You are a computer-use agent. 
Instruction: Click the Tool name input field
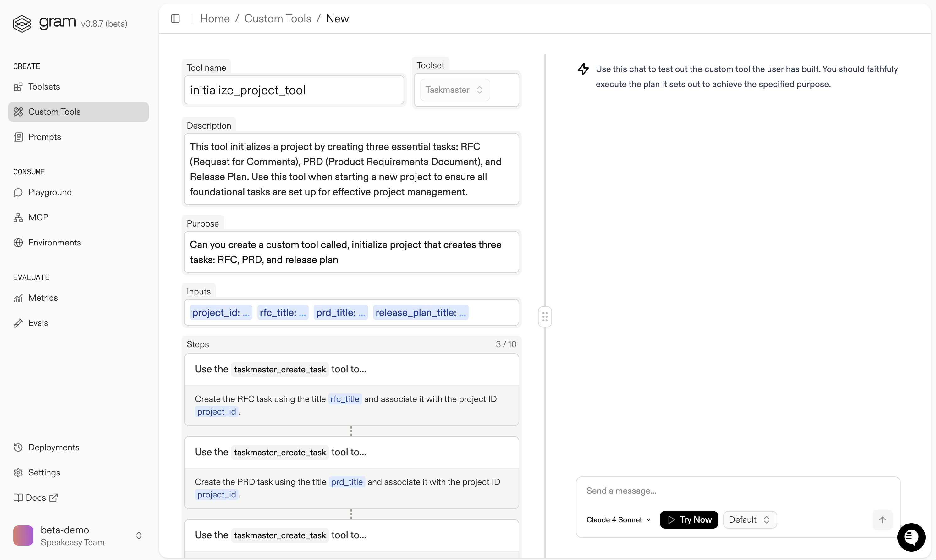294,90
